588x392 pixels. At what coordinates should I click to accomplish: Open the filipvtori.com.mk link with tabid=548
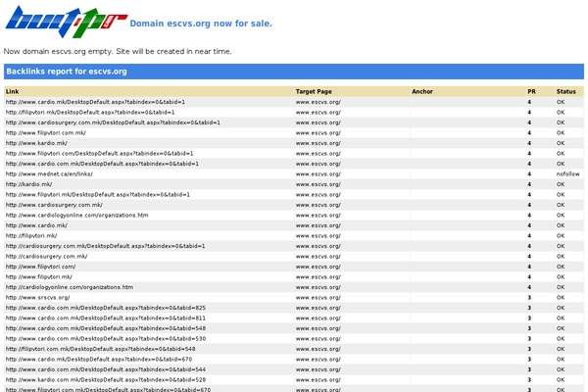pos(101,349)
